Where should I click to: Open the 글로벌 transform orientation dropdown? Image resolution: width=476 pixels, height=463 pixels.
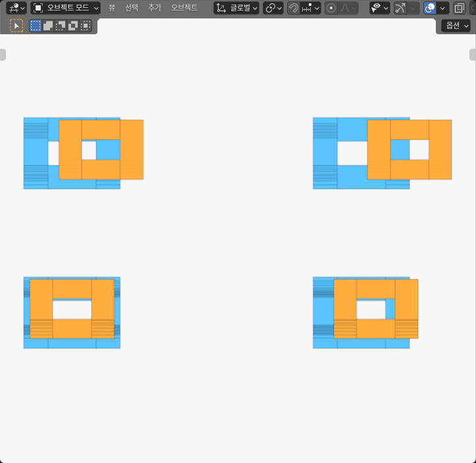tap(236, 8)
